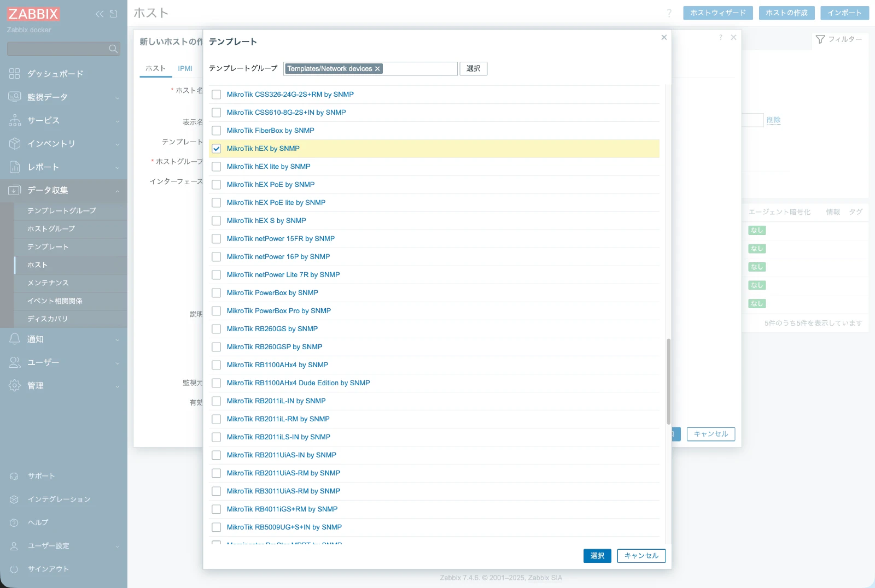Uncheck MikroTik hEX by SNMP checkbox

click(x=217, y=149)
